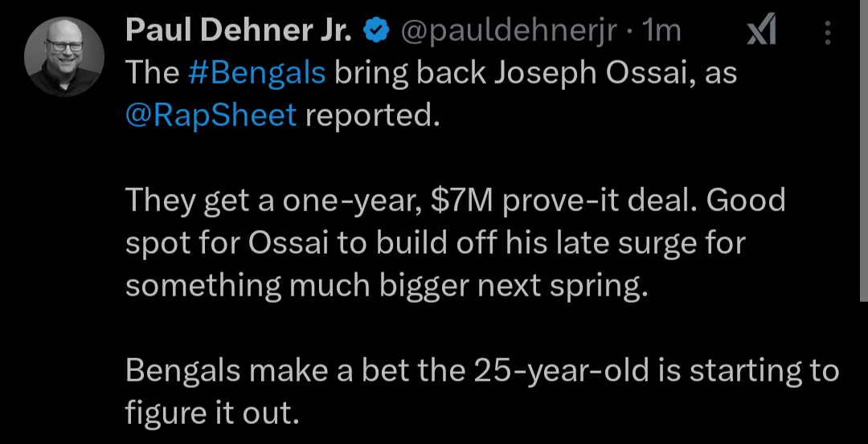Visit the @RapSheet mention

point(211,116)
